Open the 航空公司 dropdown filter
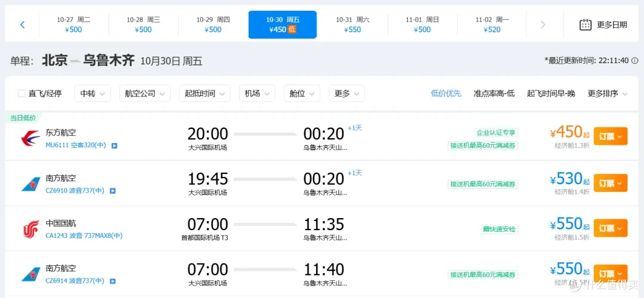Screen dimensions: 644x298 coord(144,94)
